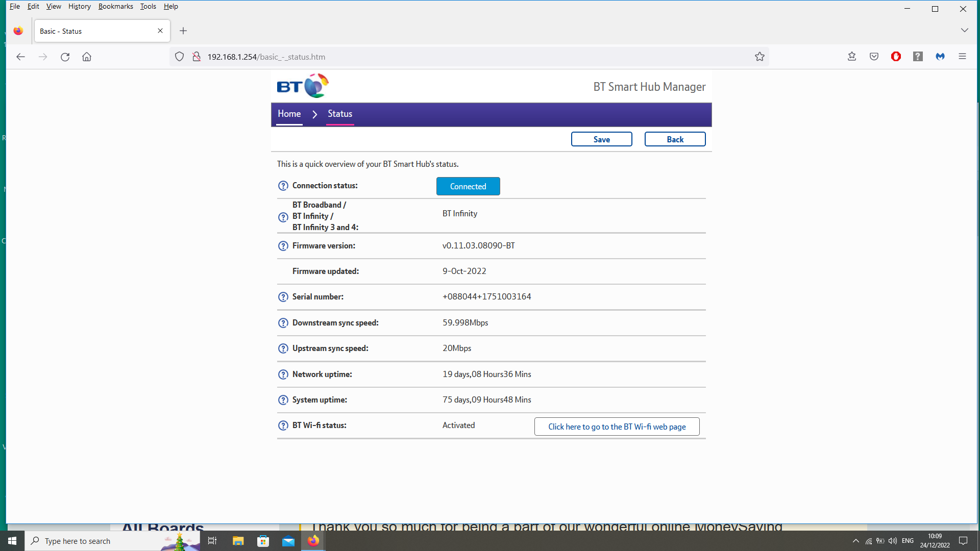Image resolution: width=980 pixels, height=551 pixels.
Task: Open help for Firmware version
Action: [x=283, y=246]
